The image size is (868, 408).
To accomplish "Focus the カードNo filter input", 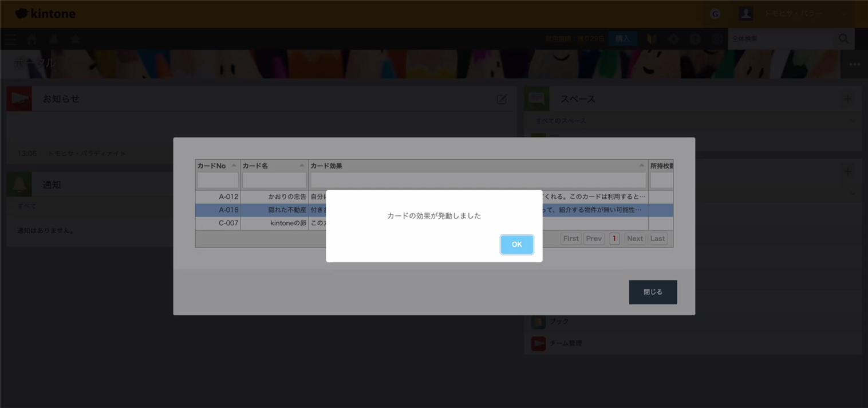I will pyautogui.click(x=218, y=181).
